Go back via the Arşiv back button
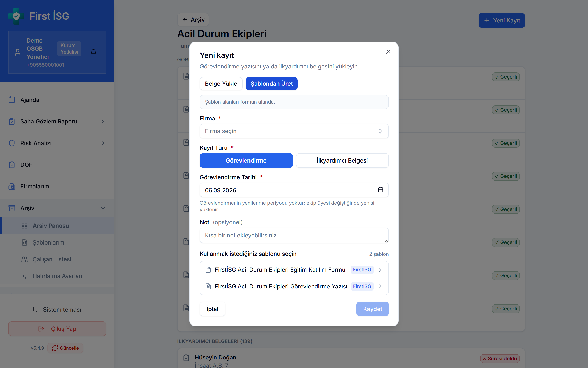 (193, 20)
